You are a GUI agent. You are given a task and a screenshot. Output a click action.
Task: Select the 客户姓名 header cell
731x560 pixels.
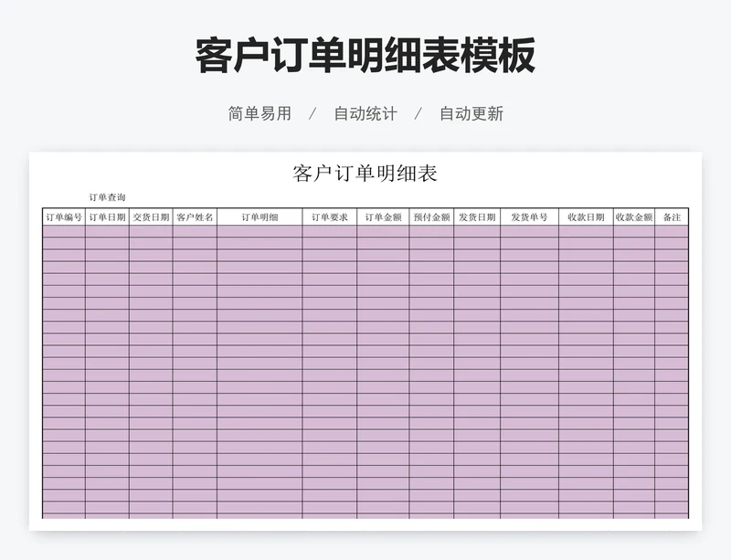click(x=195, y=217)
